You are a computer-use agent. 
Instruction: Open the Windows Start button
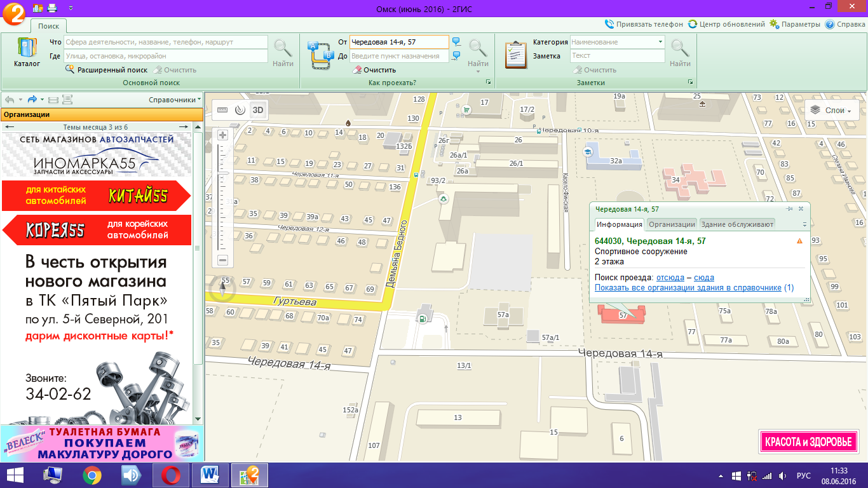(15, 475)
